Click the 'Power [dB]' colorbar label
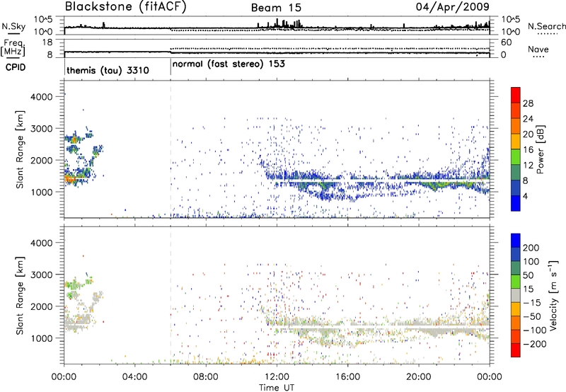The image size is (566, 392). click(x=540, y=149)
